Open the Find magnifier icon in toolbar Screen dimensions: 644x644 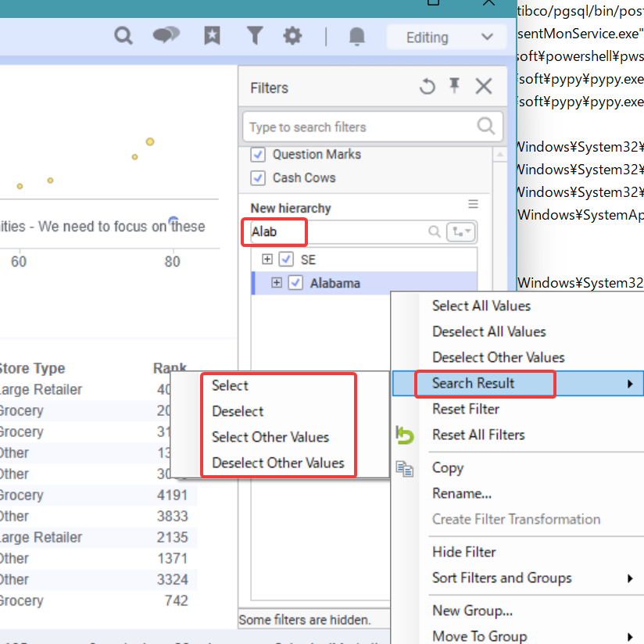[123, 36]
